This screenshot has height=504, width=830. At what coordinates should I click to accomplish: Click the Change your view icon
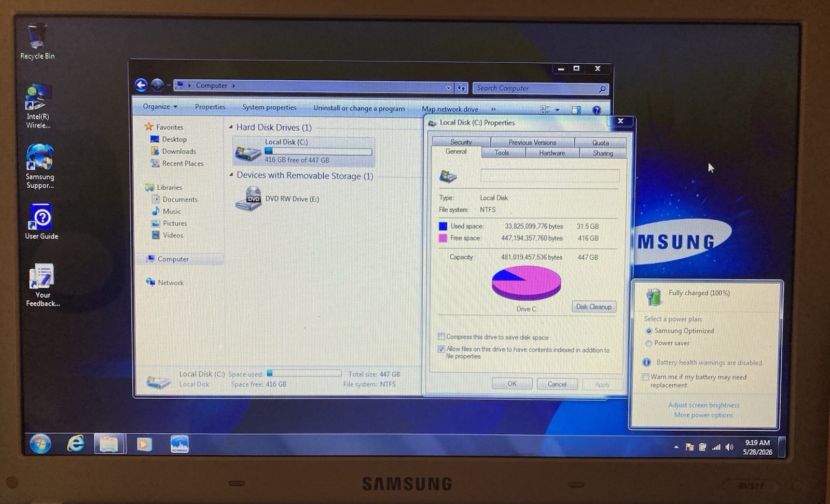[x=545, y=110]
